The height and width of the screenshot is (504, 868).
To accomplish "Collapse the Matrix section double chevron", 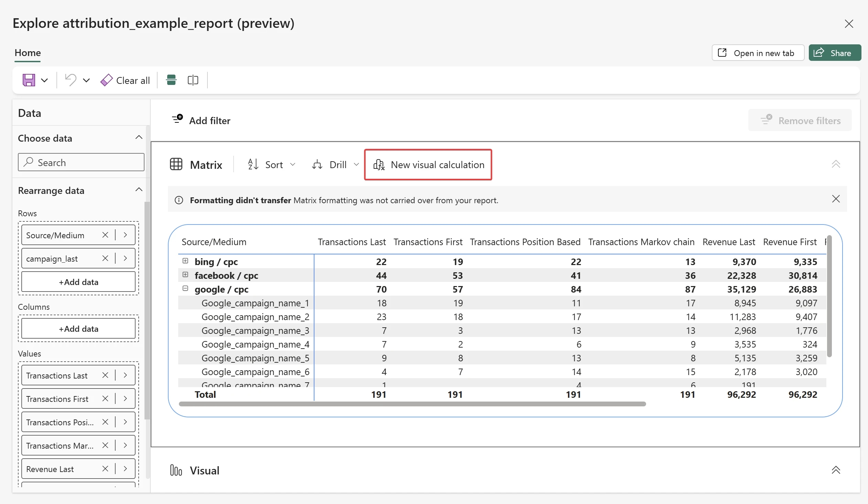I will point(836,164).
